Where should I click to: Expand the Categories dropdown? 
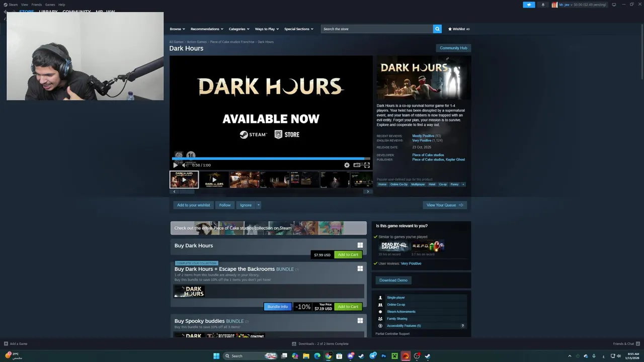tap(239, 29)
